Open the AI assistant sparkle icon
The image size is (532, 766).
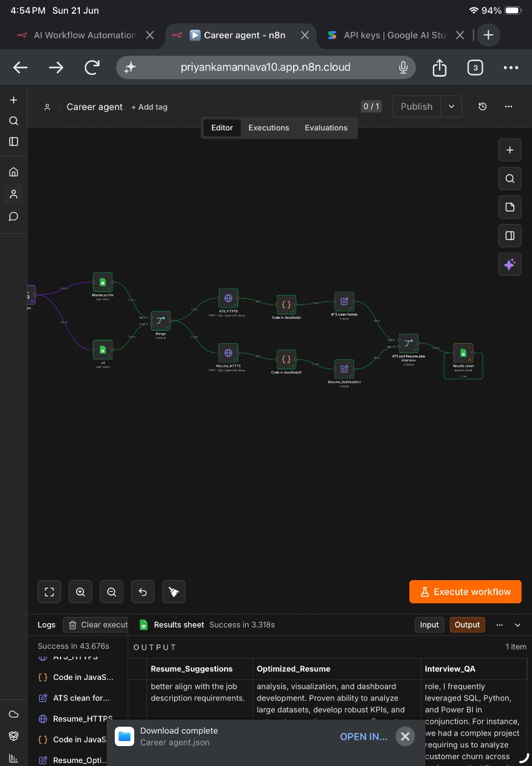[510, 264]
